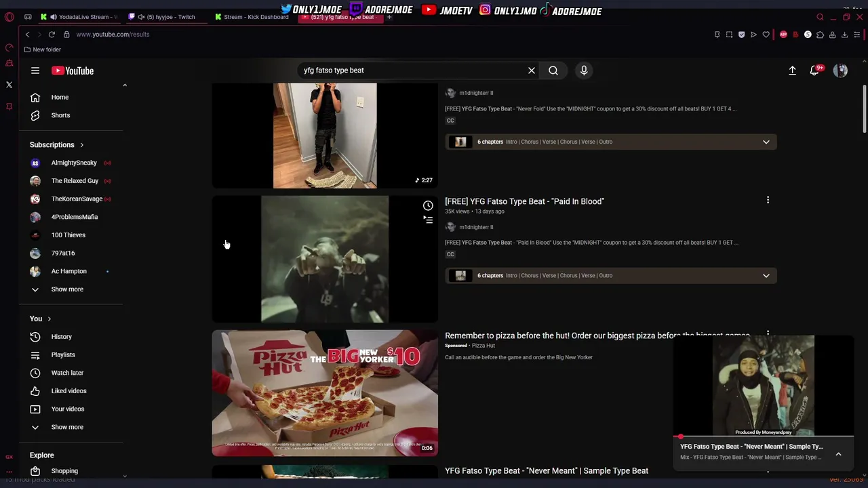The image size is (868, 488).
Task: Open Ac Hampton channel
Action: [x=71, y=271]
